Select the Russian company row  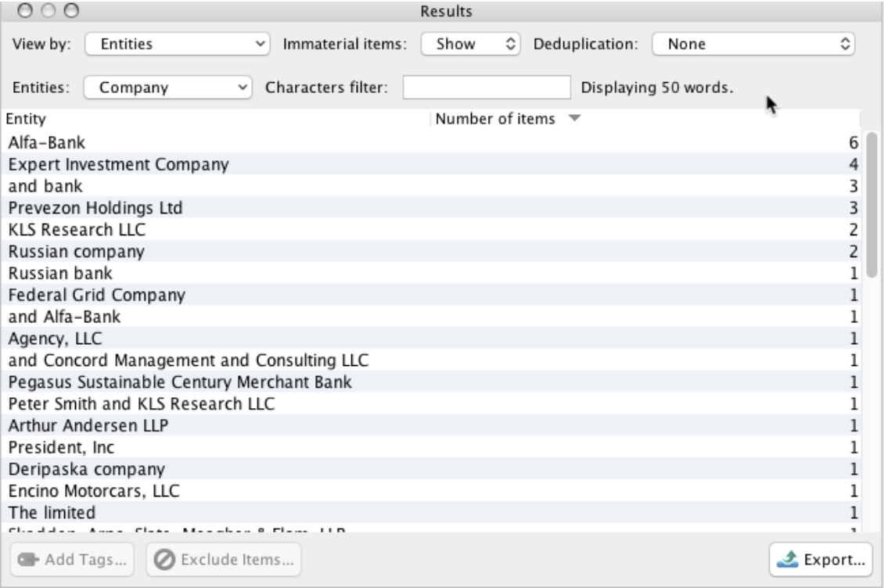432,252
